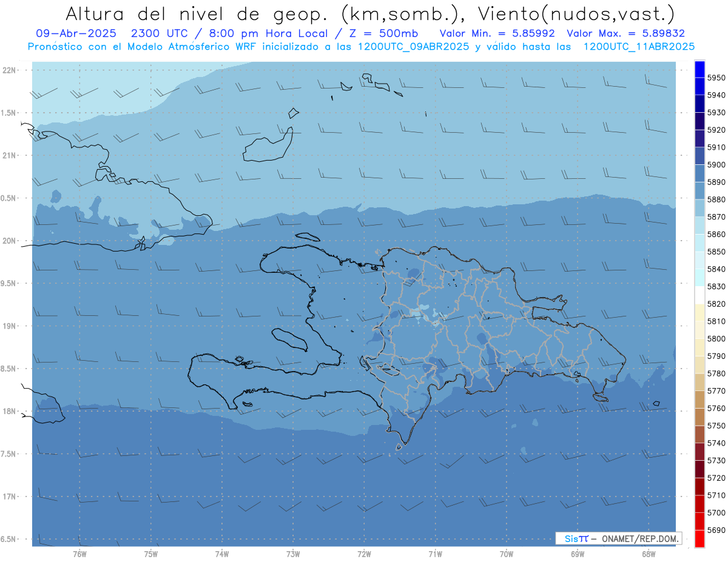Click the '5730' color bar label
Viewport: 728px width, 562px height.
(716, 461)
